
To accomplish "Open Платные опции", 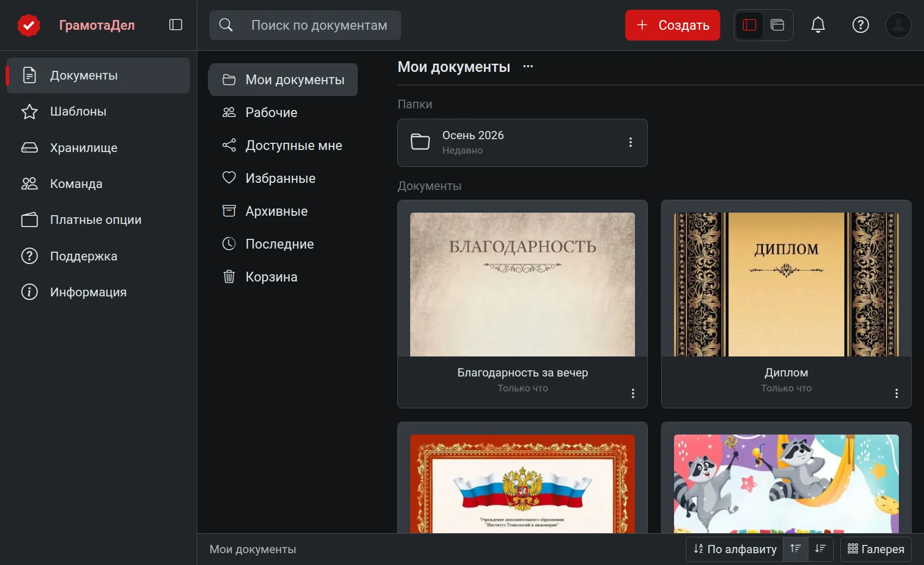I will (98, 220).
